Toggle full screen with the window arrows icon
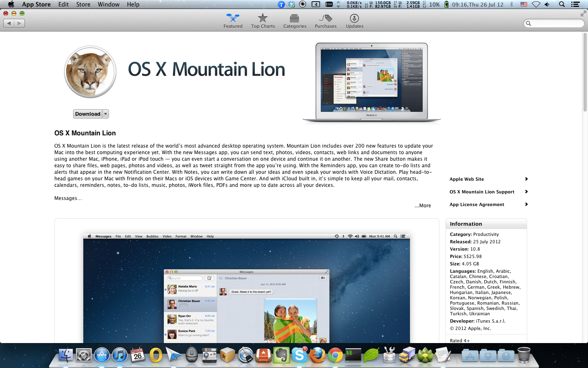This screenshot has width=588, height=368. click(x=583, y=14)
